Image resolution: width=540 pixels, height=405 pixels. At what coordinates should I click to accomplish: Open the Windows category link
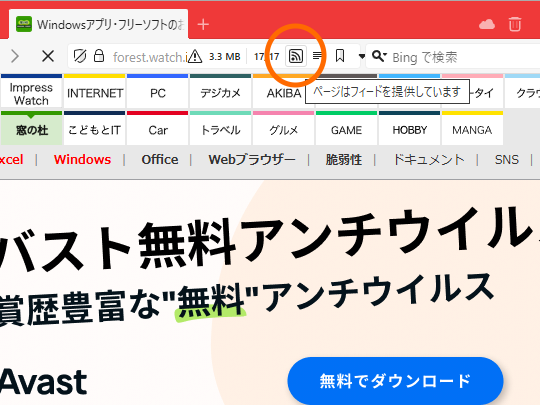[x=82, y=159]
